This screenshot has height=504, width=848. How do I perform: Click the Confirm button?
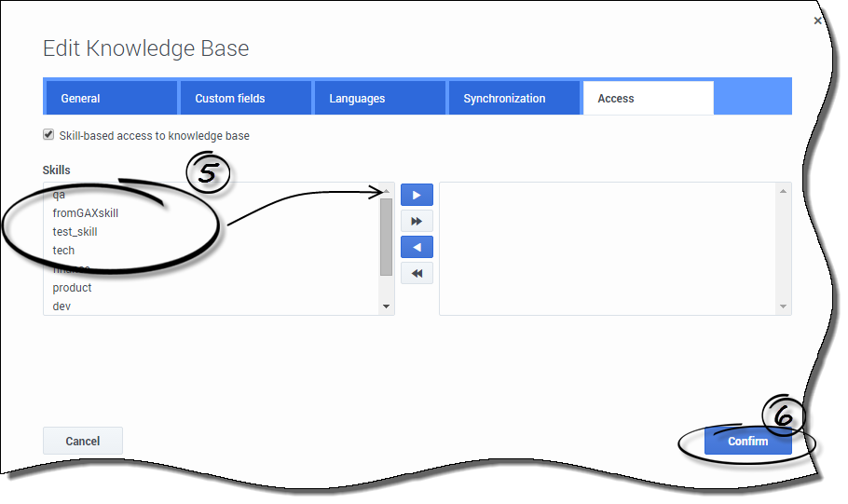747,441
